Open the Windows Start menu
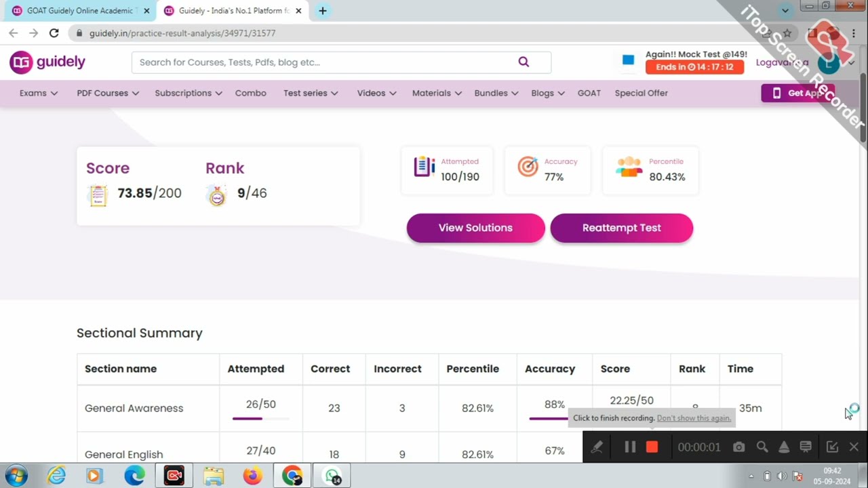 [x=16, y=476]
